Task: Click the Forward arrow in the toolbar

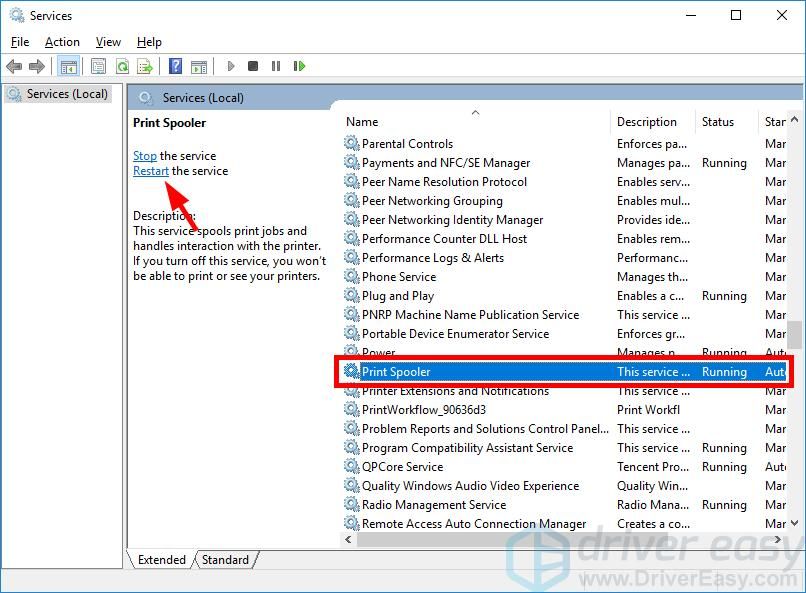Action: tap(36, 67)
